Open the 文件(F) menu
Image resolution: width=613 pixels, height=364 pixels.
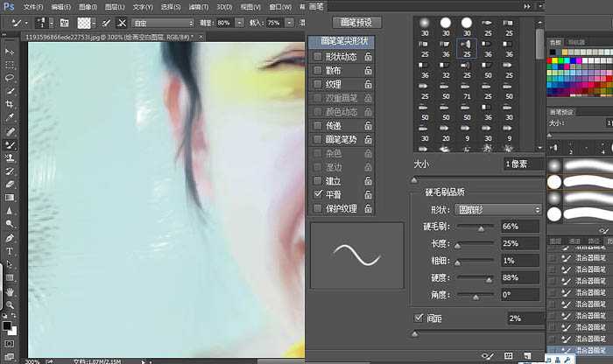[x=33, y=7]
